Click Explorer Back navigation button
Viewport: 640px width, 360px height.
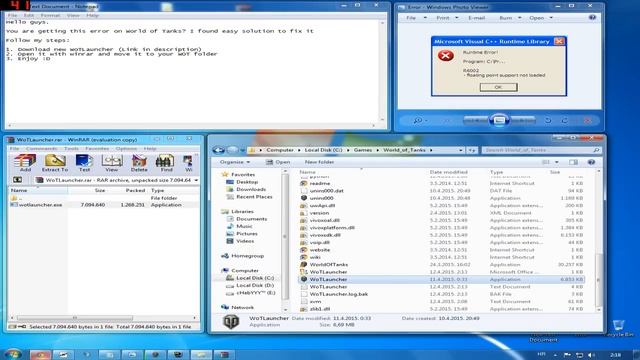[x=218, y=150]
